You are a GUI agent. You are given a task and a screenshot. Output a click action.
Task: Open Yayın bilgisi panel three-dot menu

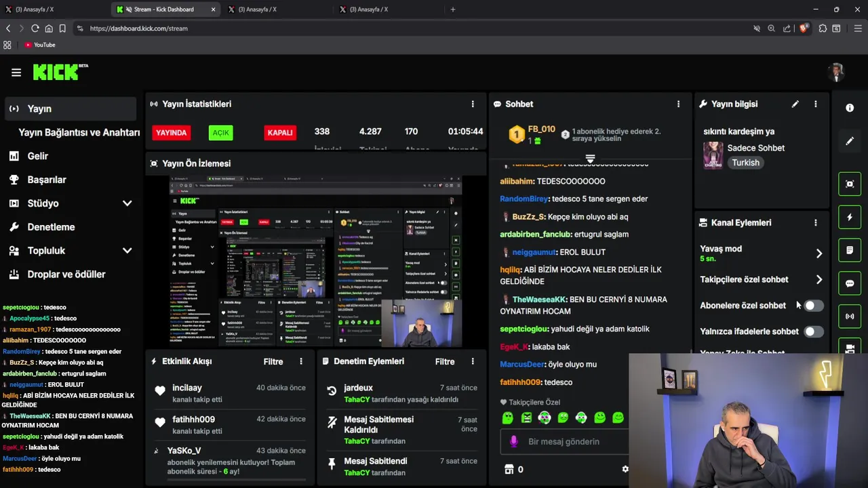tap(816, 104)
